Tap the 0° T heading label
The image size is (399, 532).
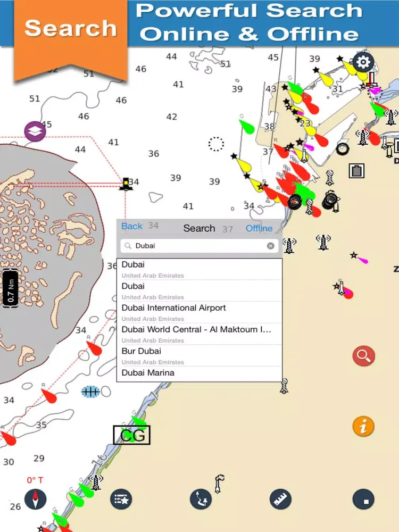coord(35,480)
